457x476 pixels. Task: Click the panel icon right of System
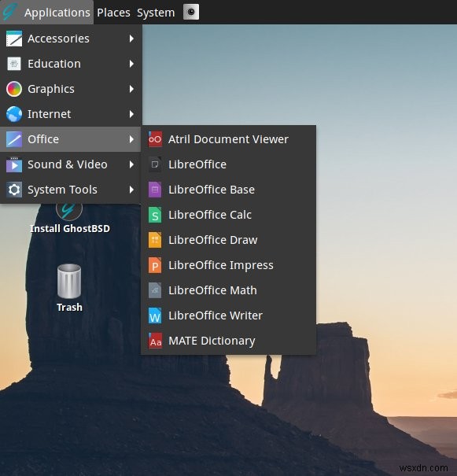[x=191, y=12]
